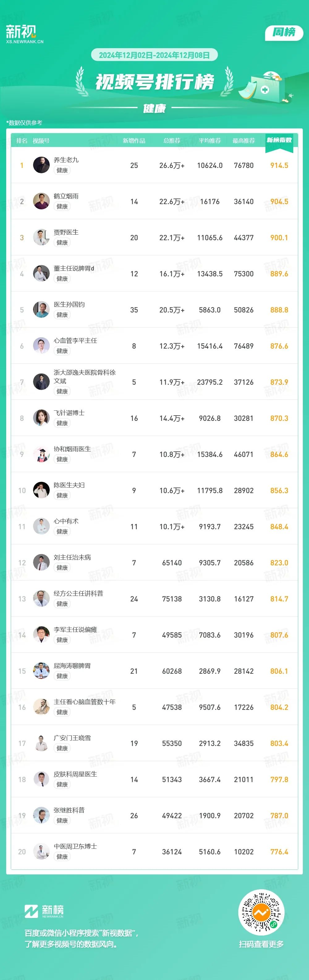This screenshot has width=309, height=980.
Task: Select the 总推荐 column header
Action: (171, 141)
